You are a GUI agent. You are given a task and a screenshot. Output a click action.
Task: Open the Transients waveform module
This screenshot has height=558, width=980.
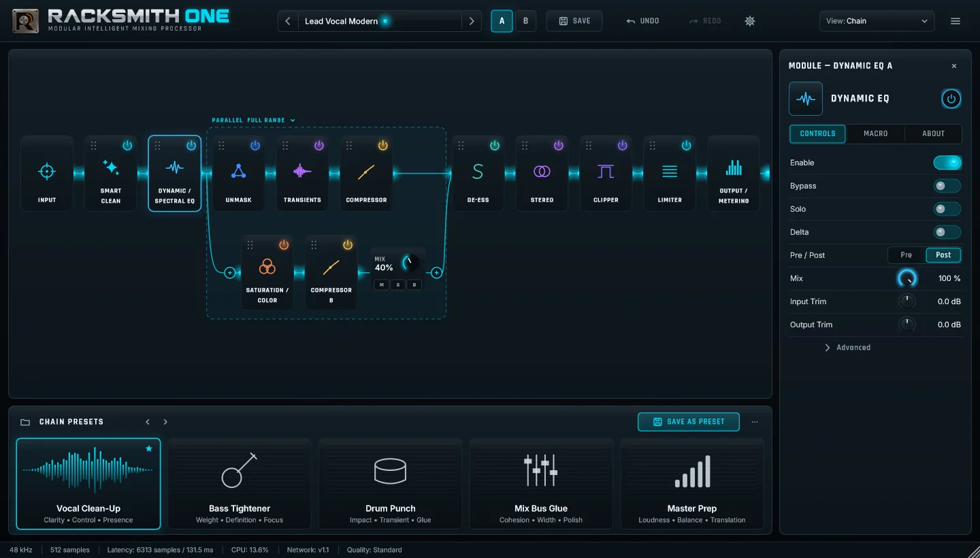302,173
